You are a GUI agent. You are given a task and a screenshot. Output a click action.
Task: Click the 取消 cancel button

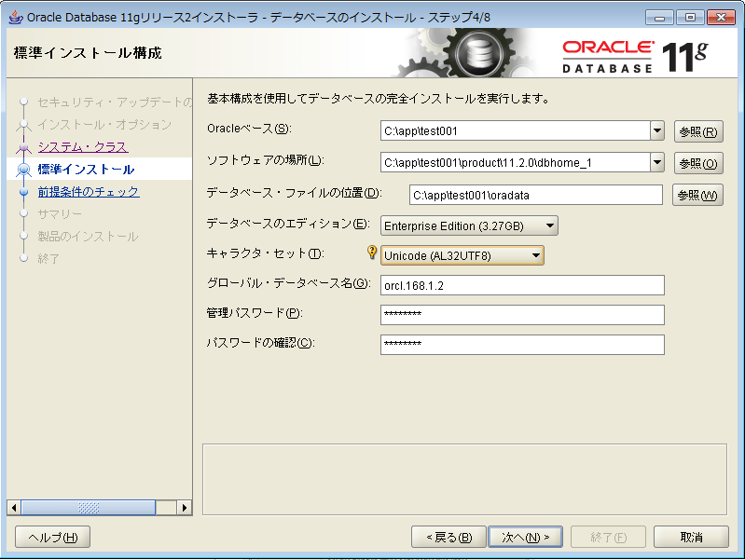tap(691, 538)
